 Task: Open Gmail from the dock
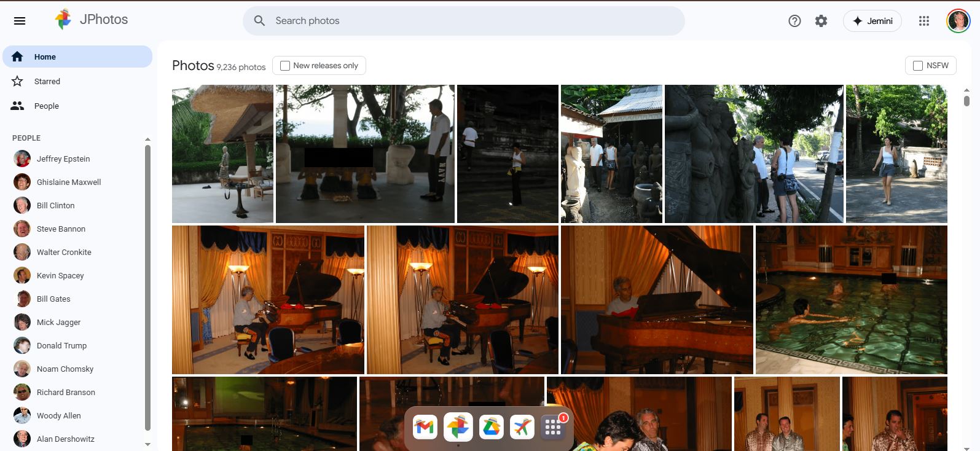425,427
